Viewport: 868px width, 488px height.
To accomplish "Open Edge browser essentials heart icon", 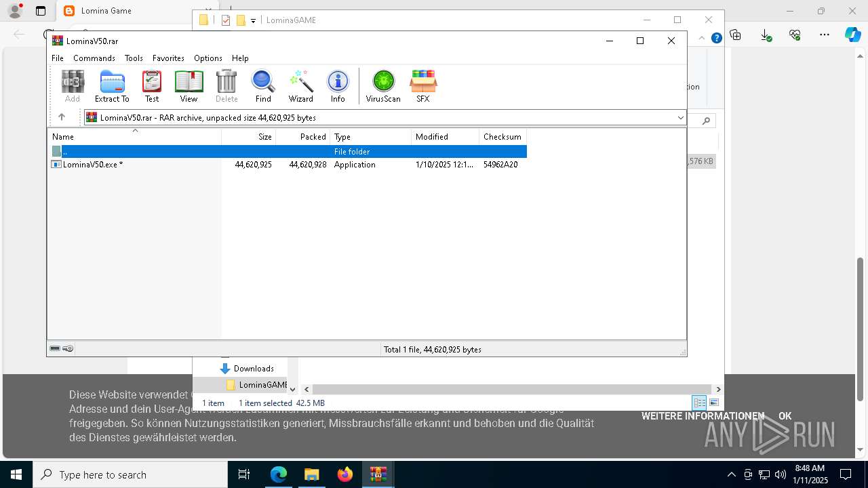I will [x=795, y=35].
